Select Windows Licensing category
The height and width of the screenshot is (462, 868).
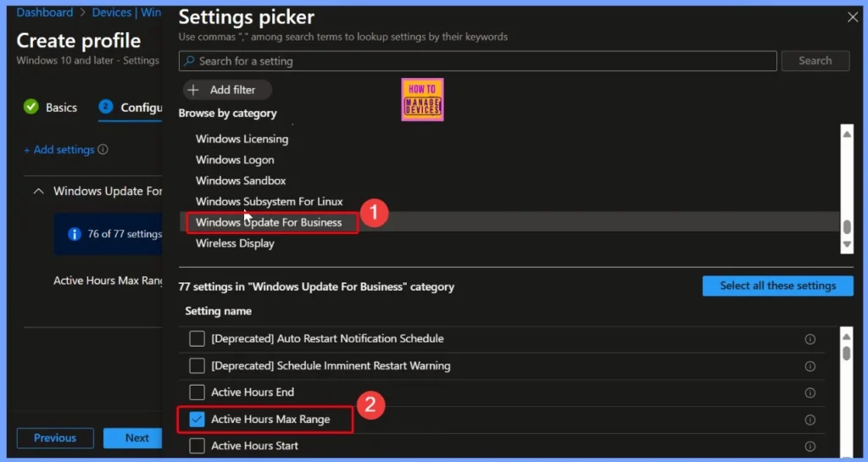pyautogui.click(x=242, y=139)
